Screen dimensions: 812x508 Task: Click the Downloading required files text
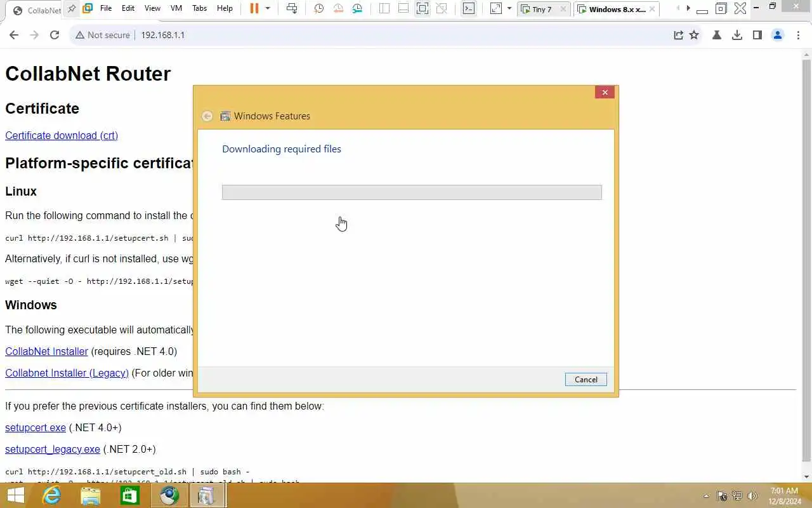point(282,149)
